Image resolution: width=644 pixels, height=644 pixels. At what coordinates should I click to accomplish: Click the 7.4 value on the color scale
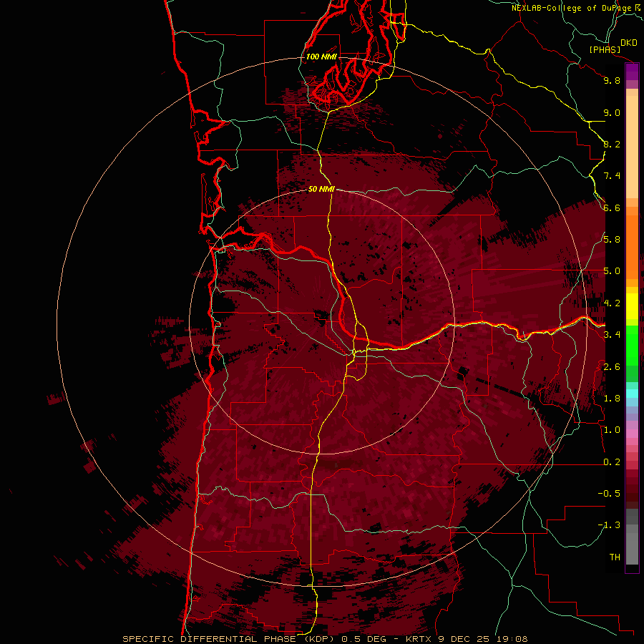pyautogui.click(x=612, y=176)
